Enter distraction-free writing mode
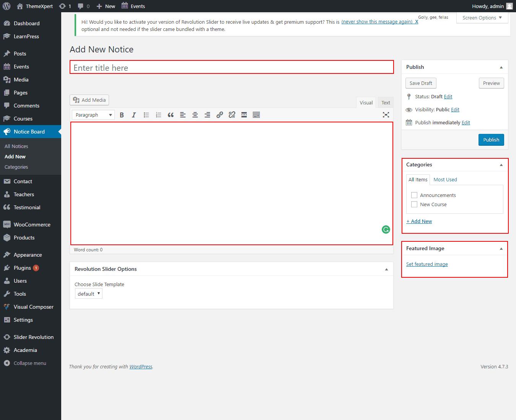 pyautogui.click(x=386, y=115)
